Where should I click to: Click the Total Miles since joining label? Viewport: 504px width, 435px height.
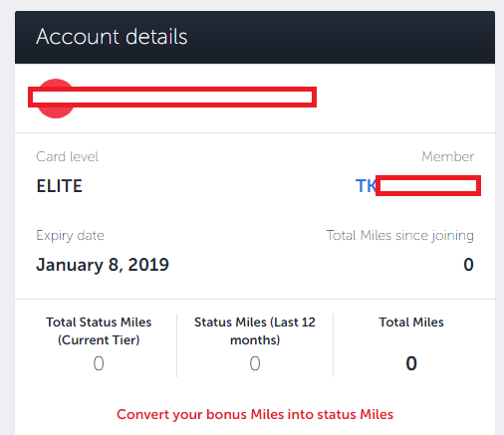[x=399, y=235]
